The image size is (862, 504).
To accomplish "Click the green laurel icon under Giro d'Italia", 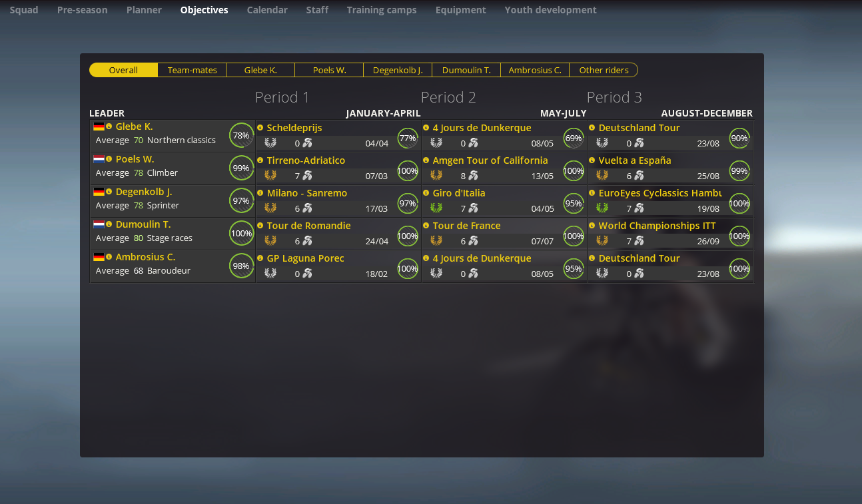I will click(436, 208).
